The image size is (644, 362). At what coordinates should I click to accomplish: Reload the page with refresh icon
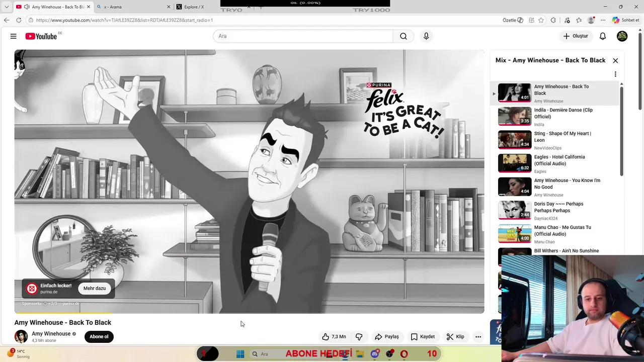(x=19, y=20)
